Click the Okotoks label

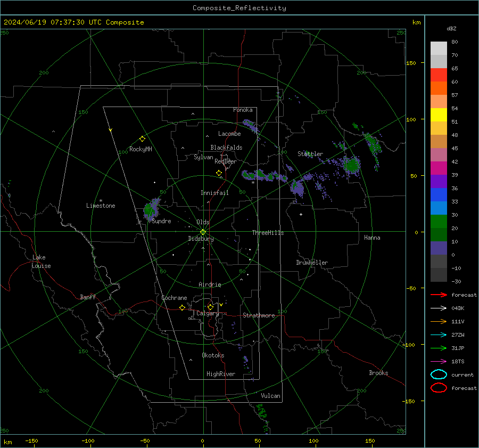click(x=213, y=355)
